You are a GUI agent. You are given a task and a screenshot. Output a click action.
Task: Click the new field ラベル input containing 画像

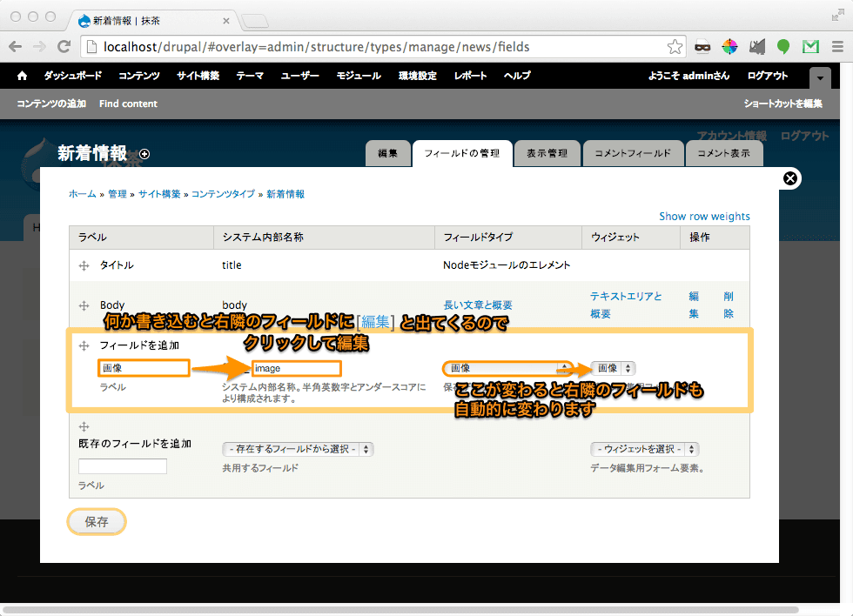click(144, 368)
